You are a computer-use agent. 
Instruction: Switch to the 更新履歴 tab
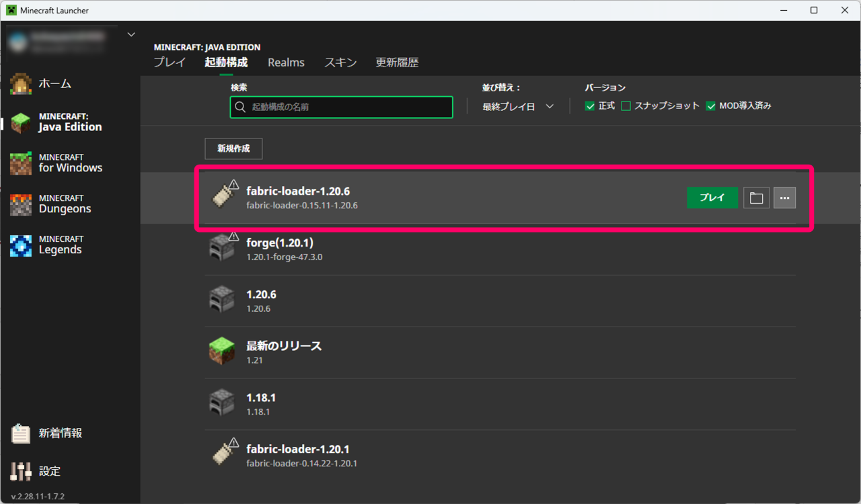[x=397, y=62]
